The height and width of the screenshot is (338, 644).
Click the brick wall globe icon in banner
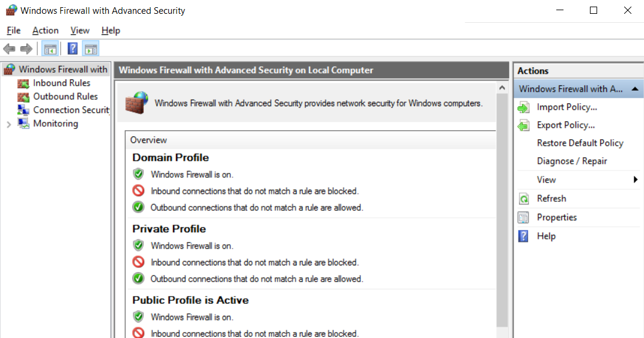137,103
